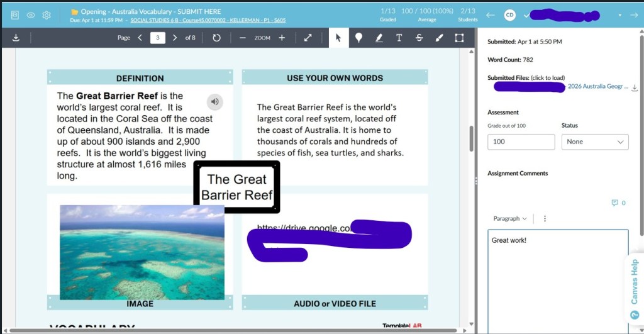Click the grade out of 100 field
This screenshot has width=644, height=334.
click(521, 142)
